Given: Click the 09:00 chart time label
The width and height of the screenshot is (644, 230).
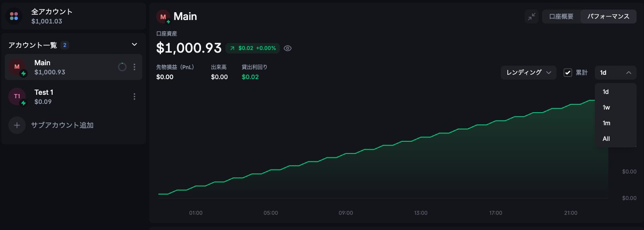Looking at the screenshot, I should tap(346, 213).
